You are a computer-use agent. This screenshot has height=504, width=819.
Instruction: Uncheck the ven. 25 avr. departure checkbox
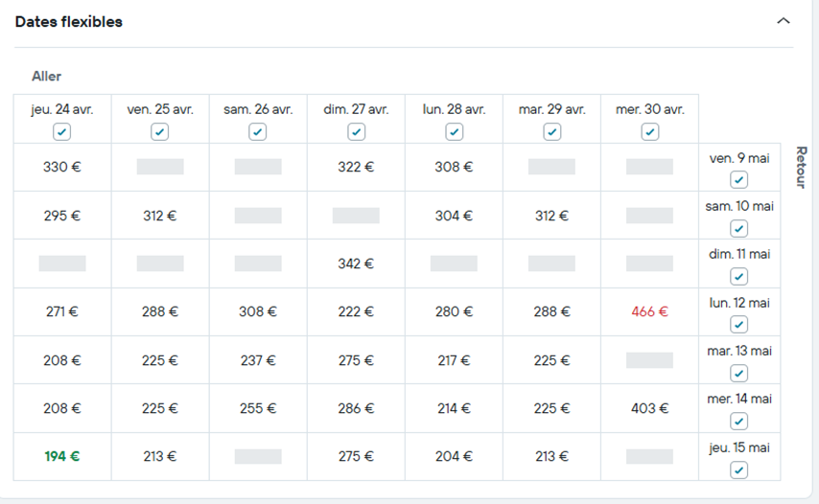pos(160,132)
